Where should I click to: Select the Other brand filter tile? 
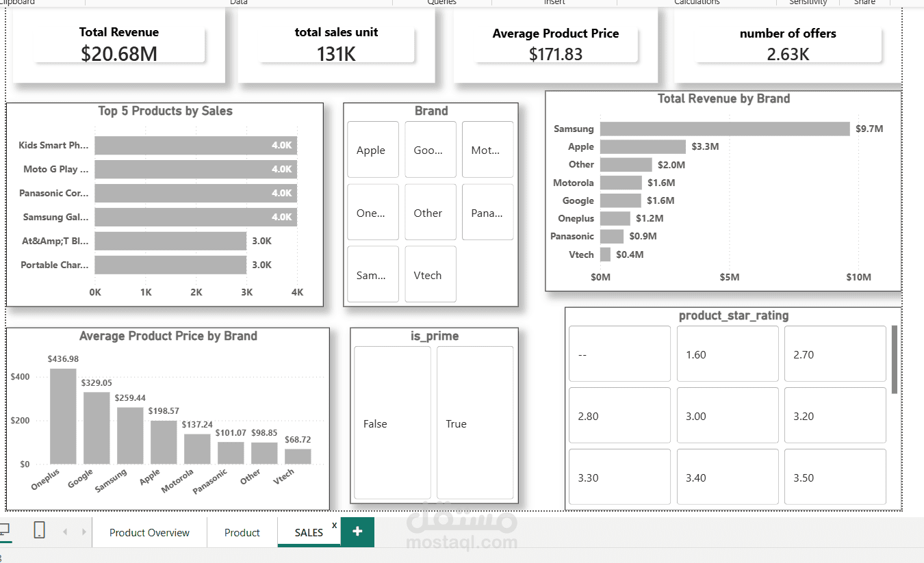point(430,212)
